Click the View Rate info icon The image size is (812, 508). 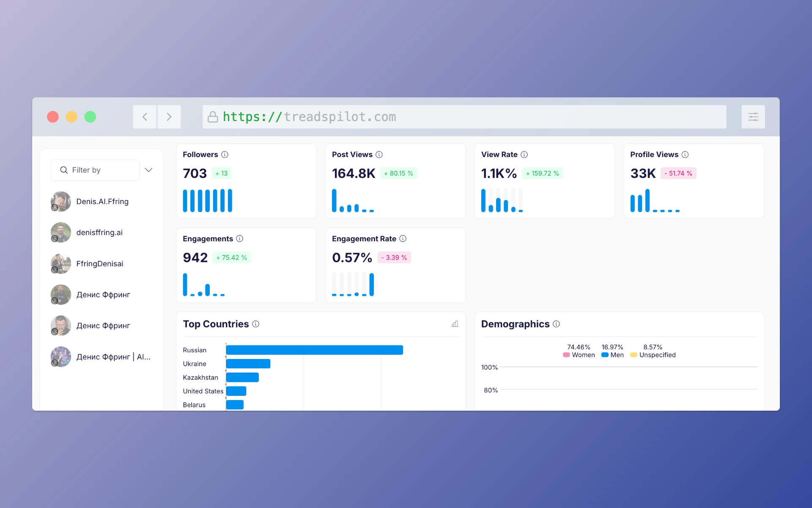pyautogui.click(x=524, y=155)
